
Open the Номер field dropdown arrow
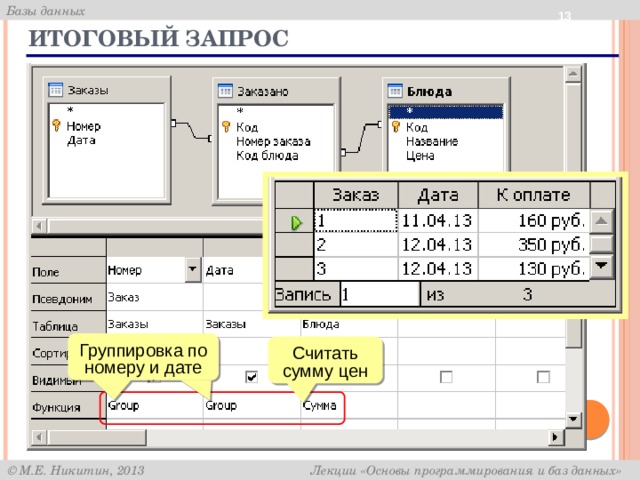192,269
